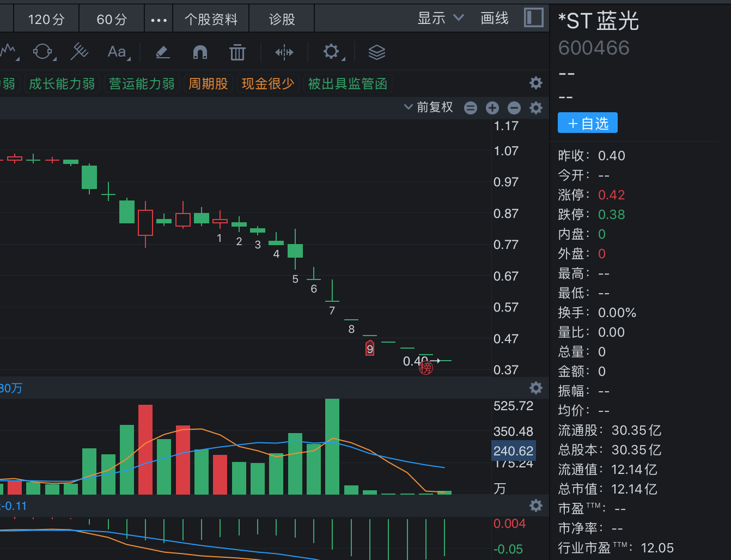The height and width of the screenshot is (560, 731).
Task: Open the 个股资料 tab
Action: click(x=211, y=20)
